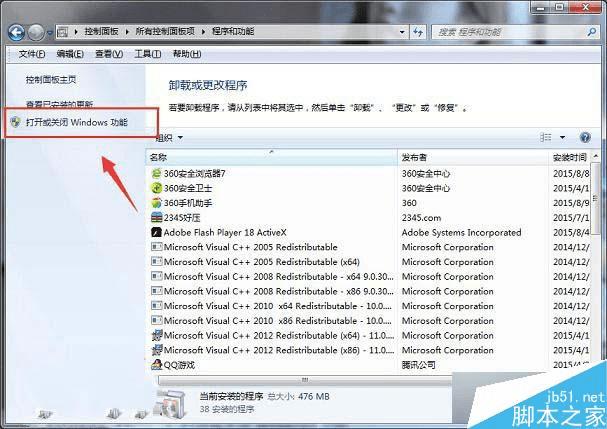The width and height of the screenshot is (607, 429).
Task: Click the 360安全浏览器7 icon
Action: coord(156,173)
